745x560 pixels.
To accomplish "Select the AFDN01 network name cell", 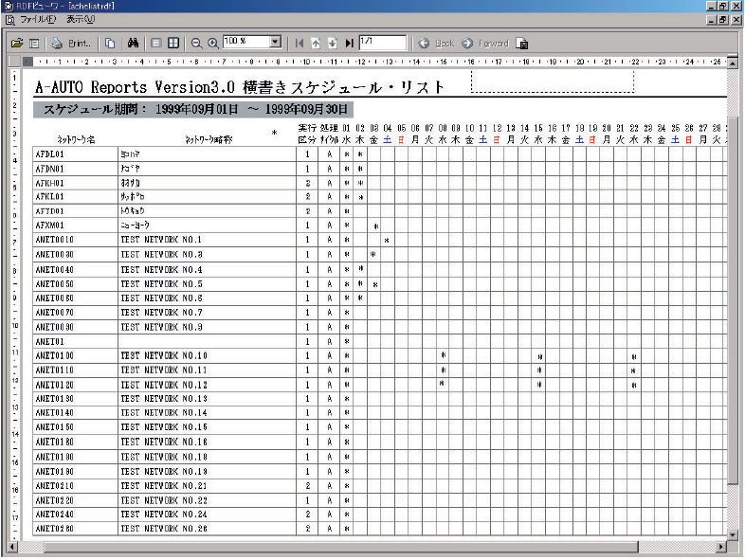I will (x=75, y=169).
